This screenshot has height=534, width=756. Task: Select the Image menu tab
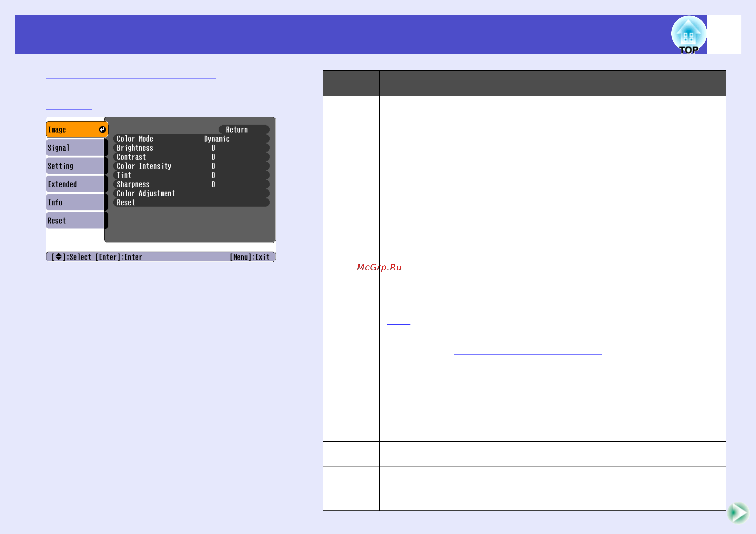77,129
